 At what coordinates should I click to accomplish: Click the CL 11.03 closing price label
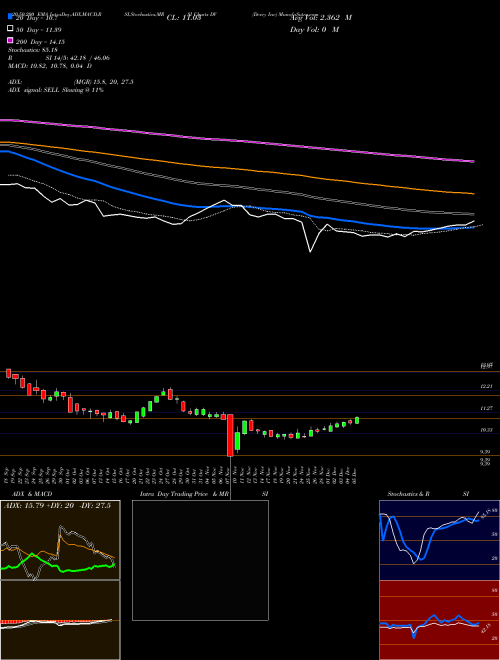point(184,18)
